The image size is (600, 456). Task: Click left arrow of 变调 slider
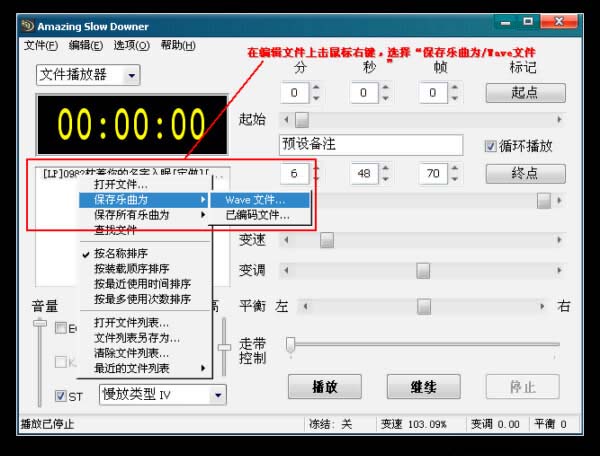pyautogui.click(x=286, y=270)
